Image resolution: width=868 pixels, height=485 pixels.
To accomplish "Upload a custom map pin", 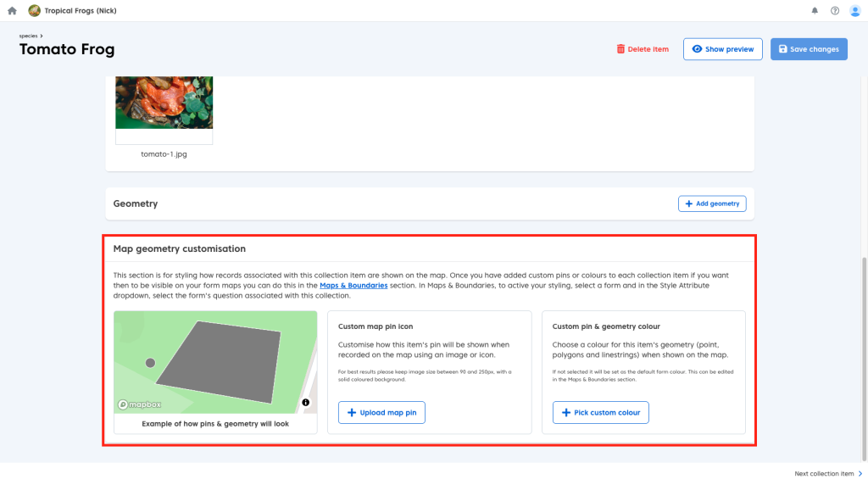I will click(x=381, y=413).
